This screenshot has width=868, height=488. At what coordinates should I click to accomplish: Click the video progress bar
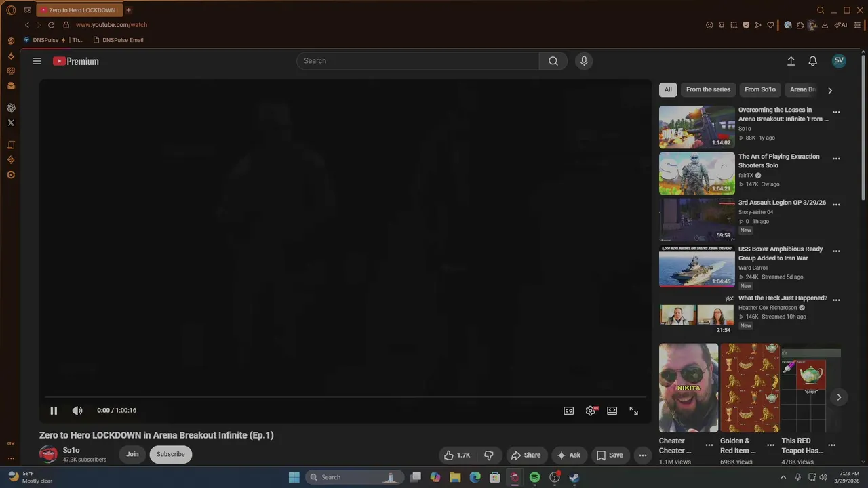click(x=345, y=397)
